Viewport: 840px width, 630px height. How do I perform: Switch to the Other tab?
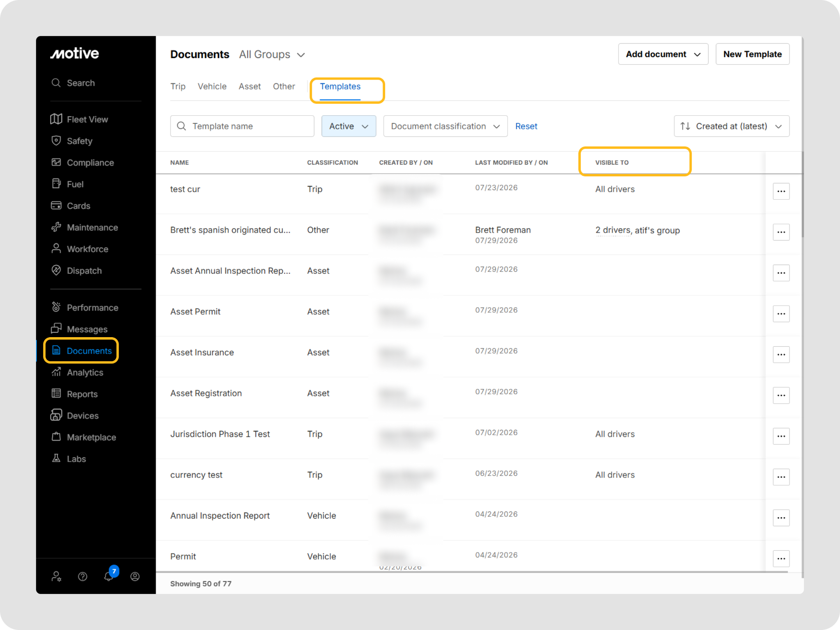(x=284, y=87)
